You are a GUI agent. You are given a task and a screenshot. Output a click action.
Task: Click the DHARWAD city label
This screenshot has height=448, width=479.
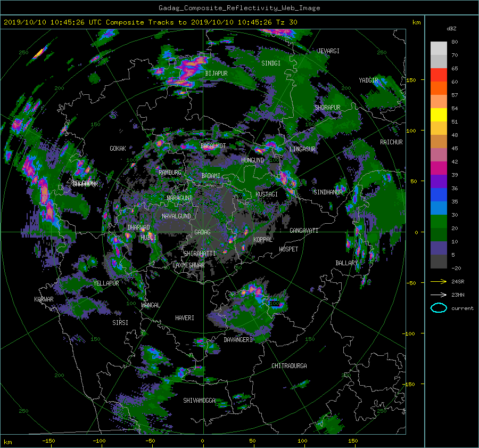(x=139, y=227)
